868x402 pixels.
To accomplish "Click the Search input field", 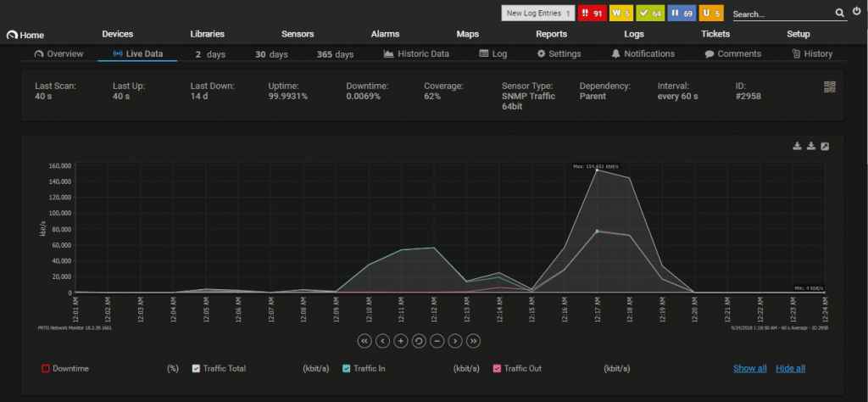I will pos(780,14).
